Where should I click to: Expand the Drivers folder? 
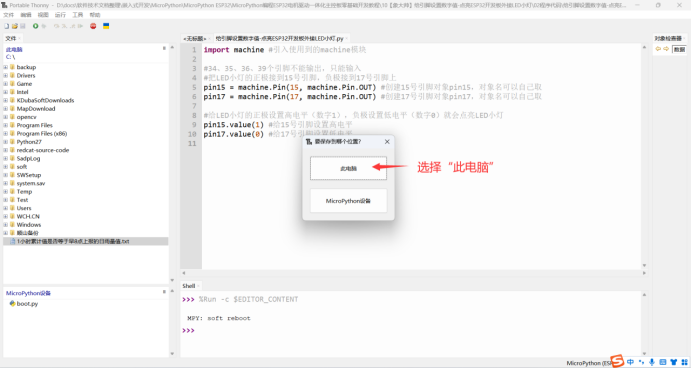tap(6, 75)
